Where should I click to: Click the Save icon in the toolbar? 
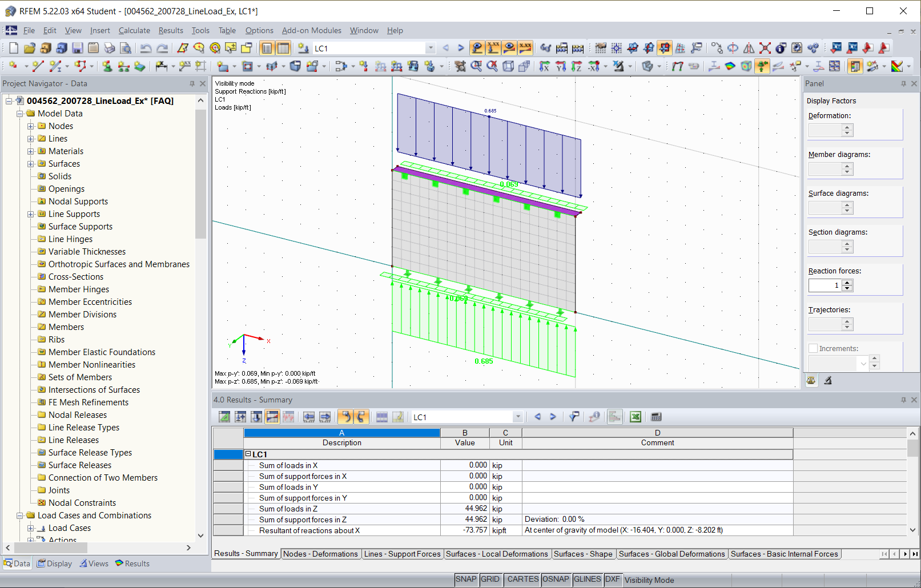pos(78,48)
